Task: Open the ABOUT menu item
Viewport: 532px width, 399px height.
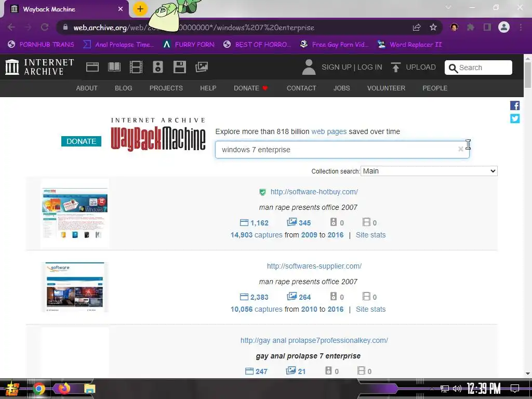Action: pos(87,88)
